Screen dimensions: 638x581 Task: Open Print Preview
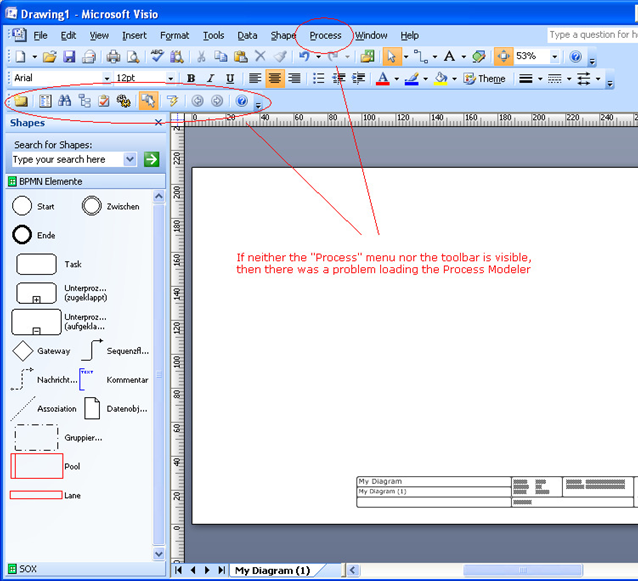click(133, 57)
